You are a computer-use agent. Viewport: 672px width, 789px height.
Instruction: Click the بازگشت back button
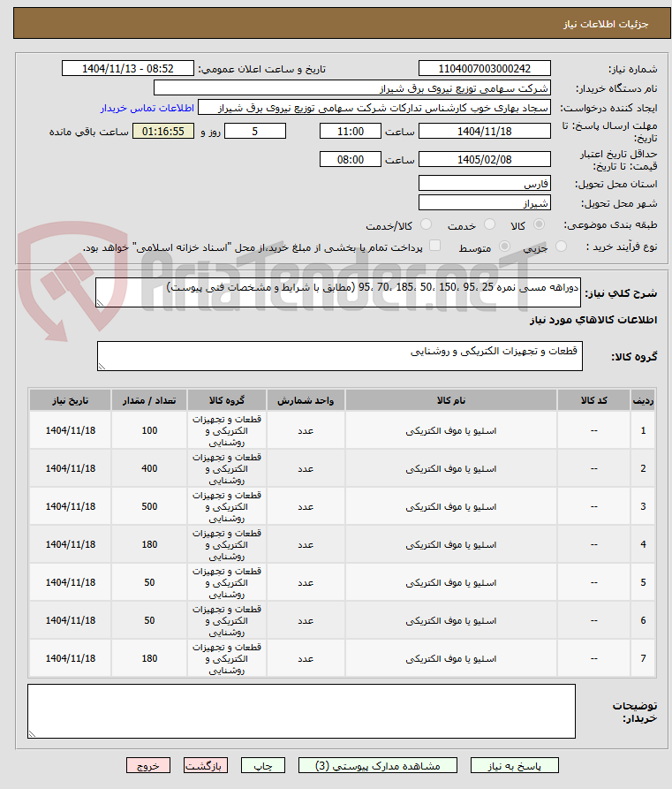click(205, 766)
